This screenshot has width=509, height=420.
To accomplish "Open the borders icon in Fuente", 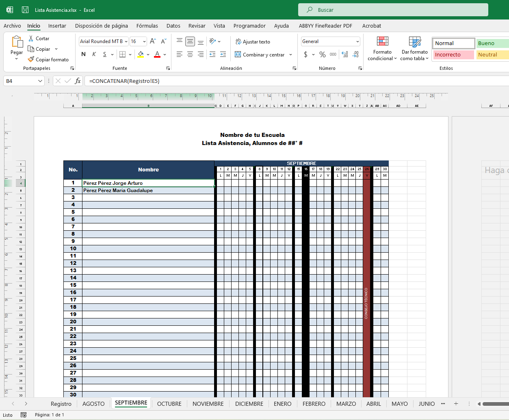I will pyautogui.click(x=122, y=54).
